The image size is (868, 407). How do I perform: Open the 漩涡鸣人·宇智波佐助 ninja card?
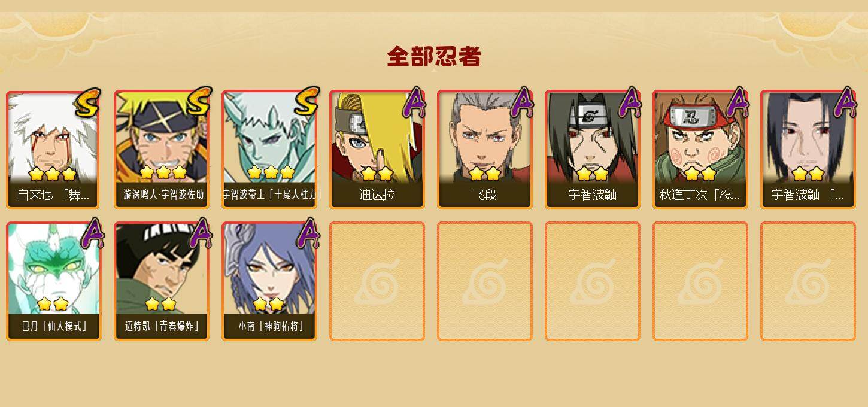click(x=162, y=150)
